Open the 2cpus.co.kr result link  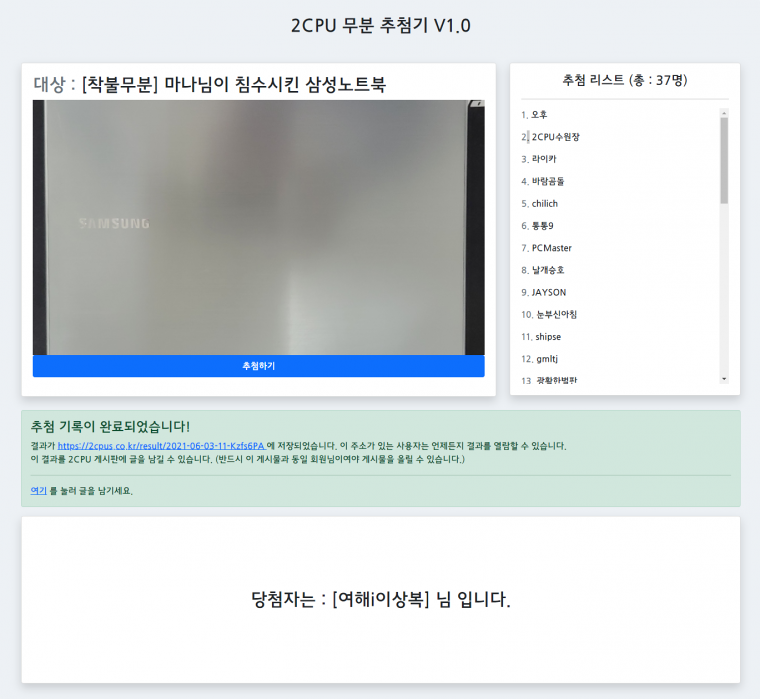click(x=161, y=445)
